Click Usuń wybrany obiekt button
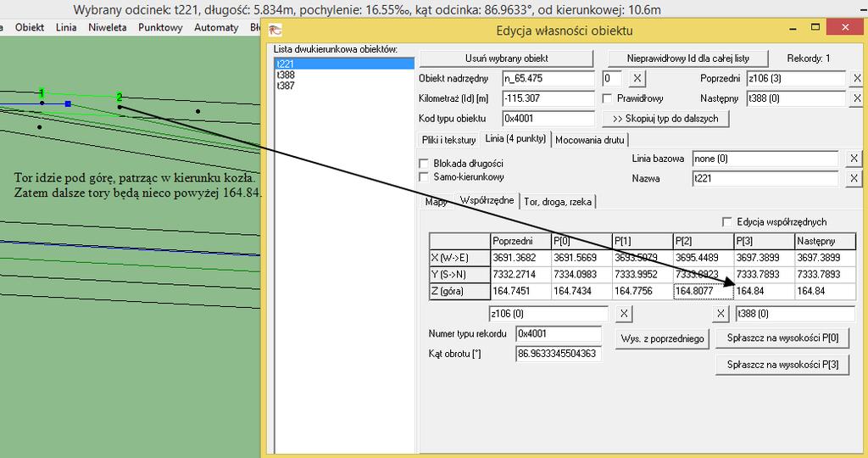This screenshot has width=868, height=458. pyautogui.click(x=506, y=59)
